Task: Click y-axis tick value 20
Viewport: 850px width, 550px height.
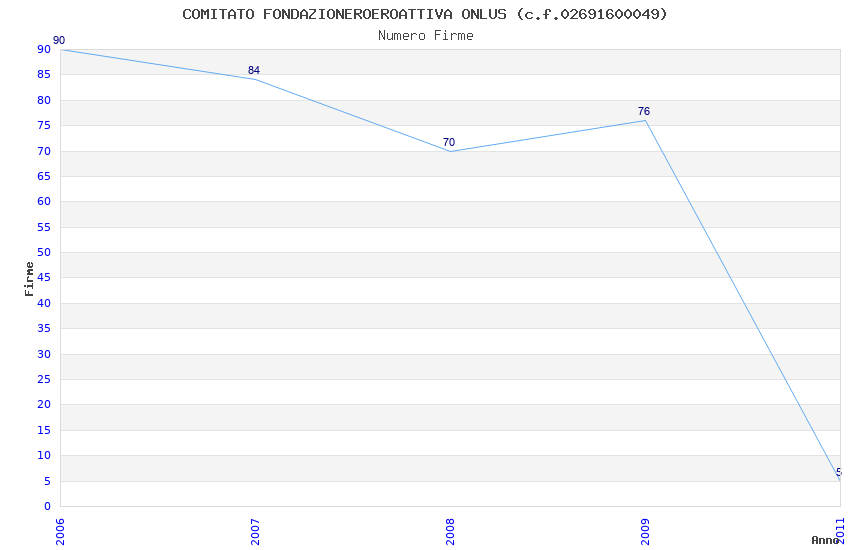Action: (44, 404)
